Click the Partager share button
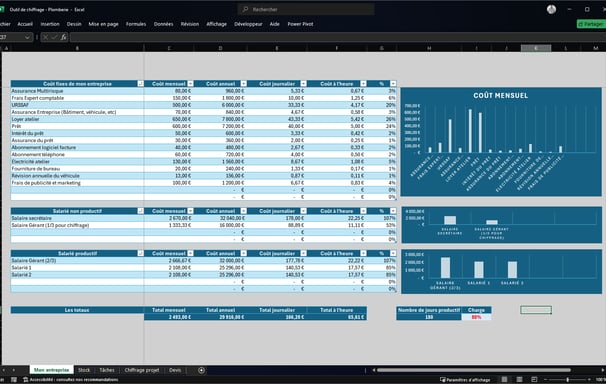 591,24
